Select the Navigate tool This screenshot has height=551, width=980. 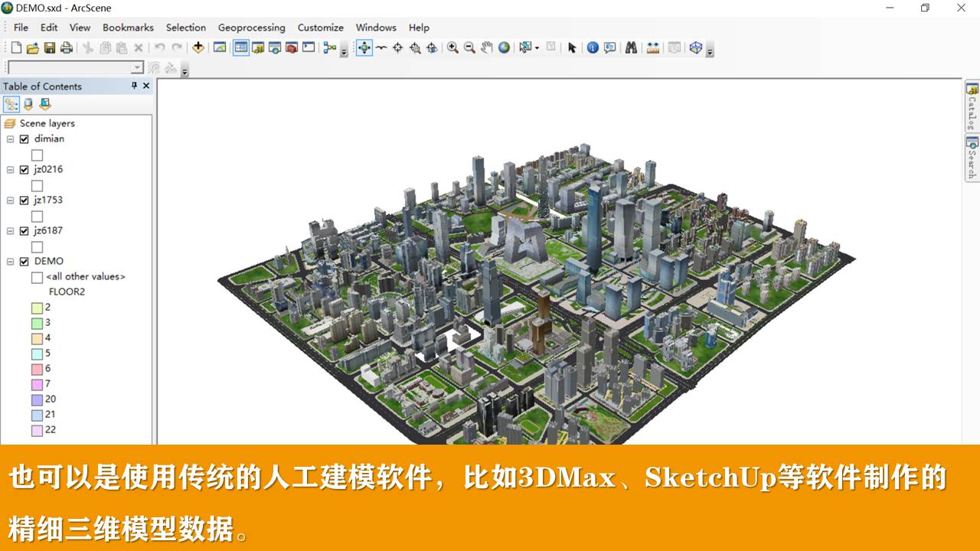point(364,47)
